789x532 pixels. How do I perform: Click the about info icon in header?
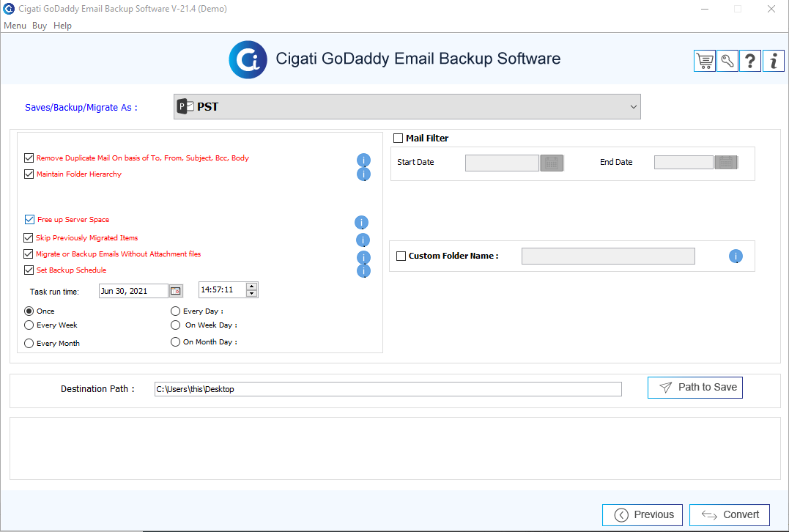(x=774, y=61)
